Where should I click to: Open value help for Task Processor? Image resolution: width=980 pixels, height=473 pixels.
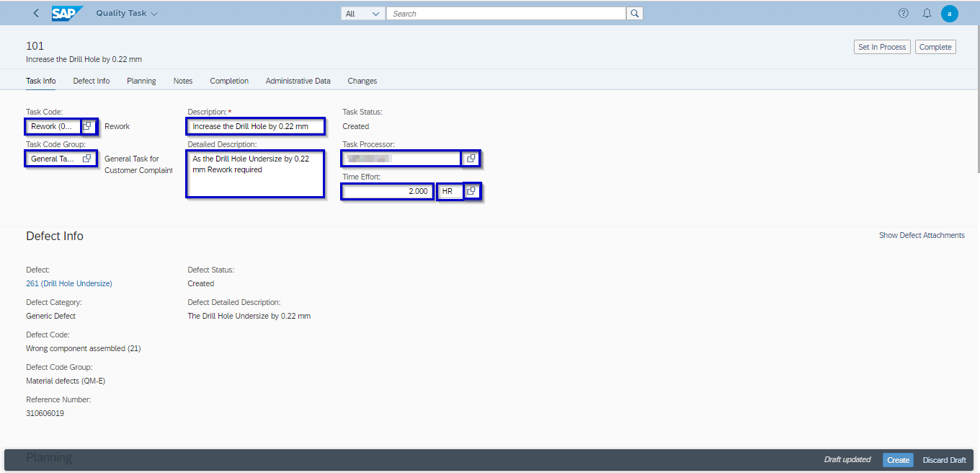click(x=471, y=159)
